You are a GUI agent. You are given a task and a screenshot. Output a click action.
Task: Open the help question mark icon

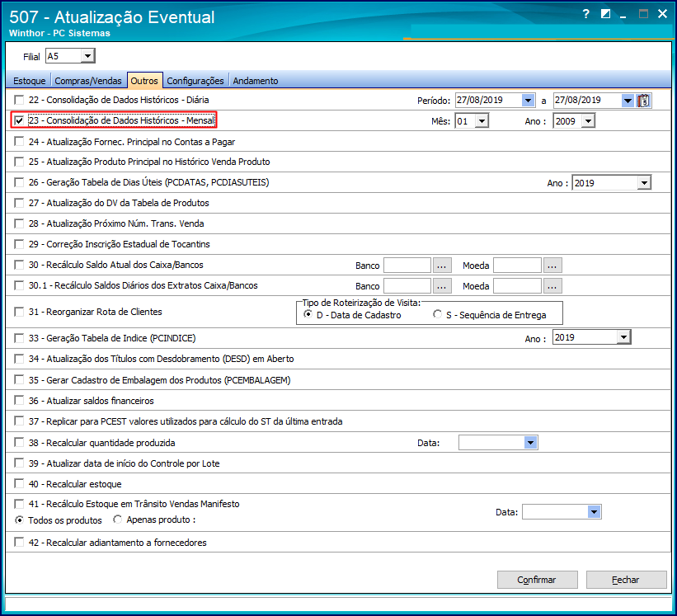586,14
